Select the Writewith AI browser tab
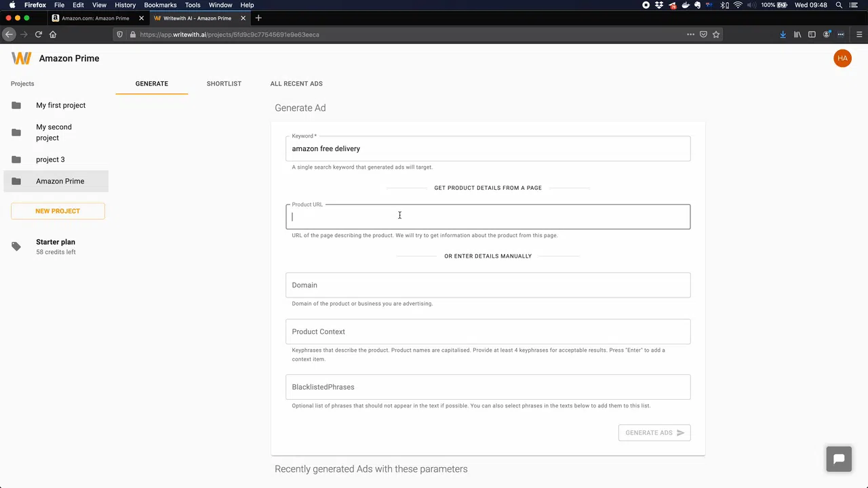The width and height of the screenshot is (868, 488). (x=201, y=18)
